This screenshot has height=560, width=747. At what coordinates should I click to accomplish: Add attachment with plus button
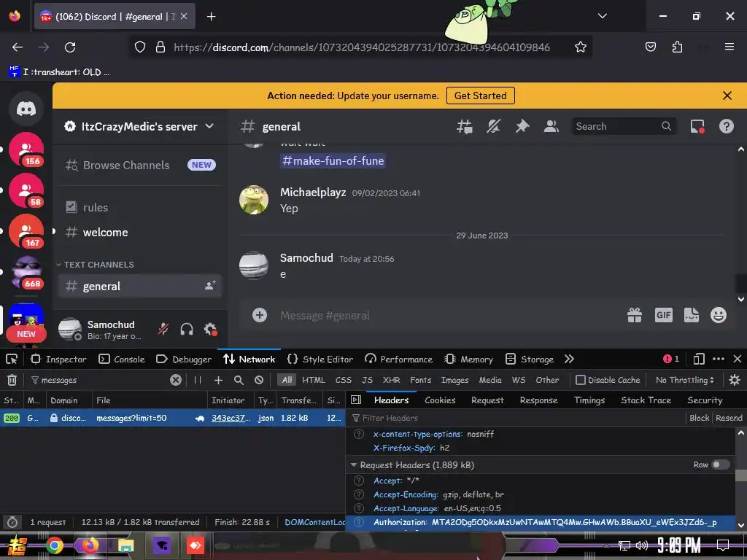[x=260, y=315]
